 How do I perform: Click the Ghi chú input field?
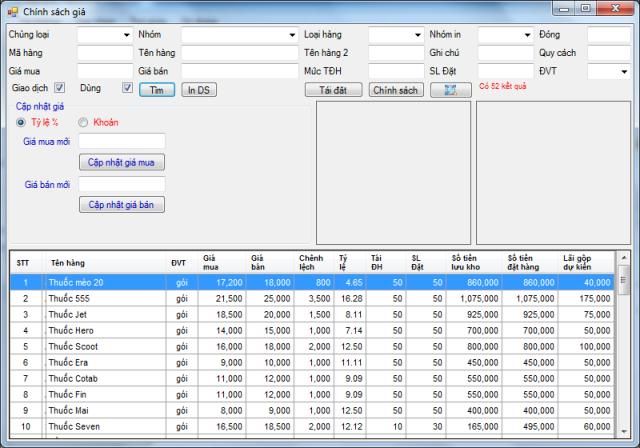coord(506,53)
